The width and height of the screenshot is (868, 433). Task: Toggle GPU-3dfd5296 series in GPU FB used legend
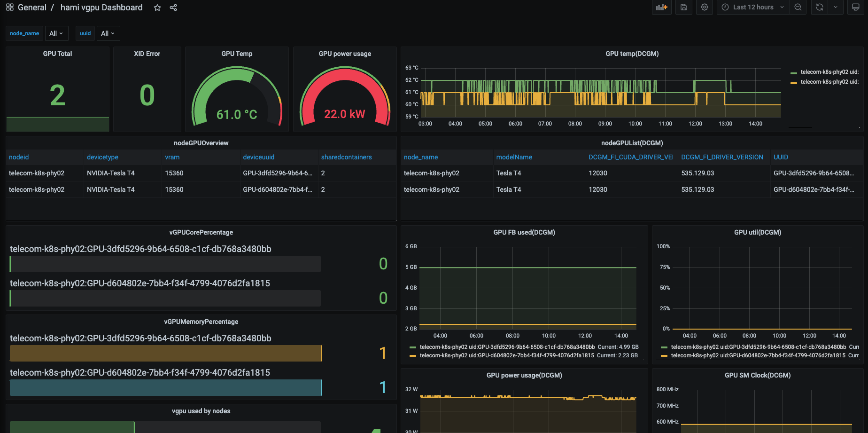(x=507, y=347)
